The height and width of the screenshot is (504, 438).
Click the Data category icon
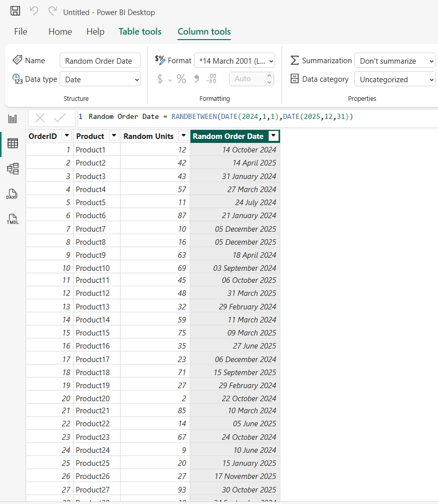point(295,79)
